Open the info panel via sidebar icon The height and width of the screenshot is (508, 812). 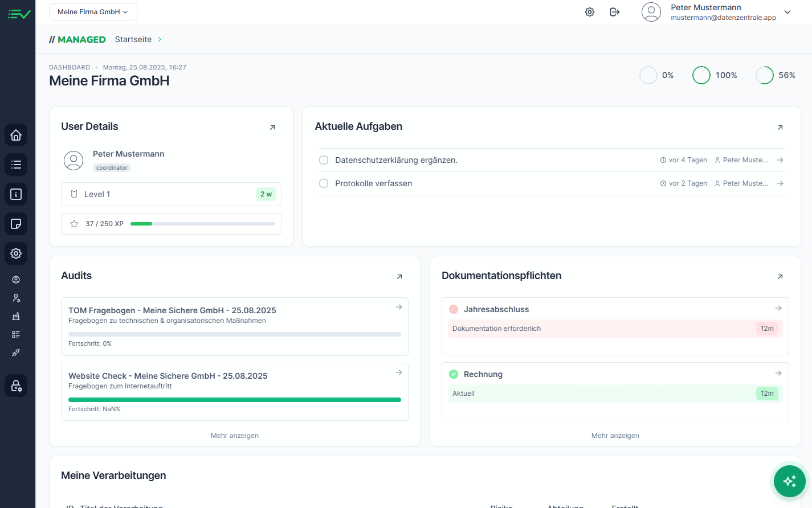coord(16,194)
